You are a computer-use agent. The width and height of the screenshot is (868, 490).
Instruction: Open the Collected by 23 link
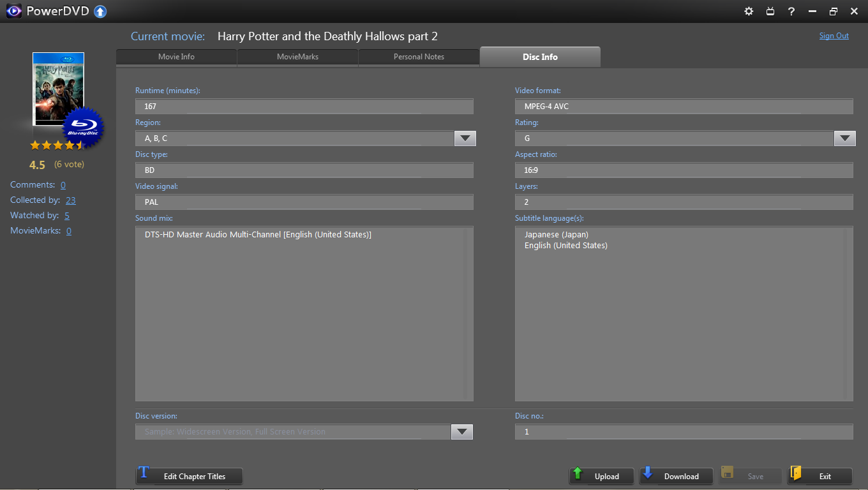70,200
